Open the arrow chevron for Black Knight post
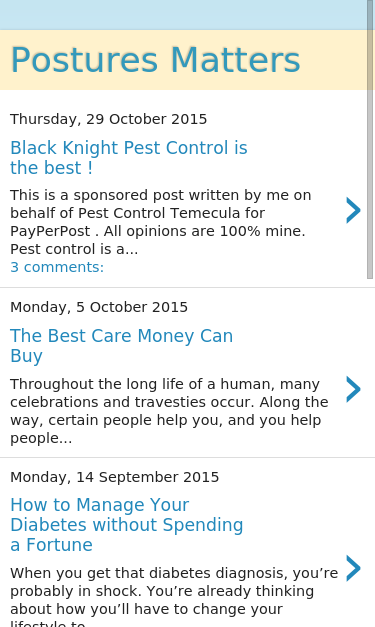This screenshot has height=627, width=375. click(353, 210)
